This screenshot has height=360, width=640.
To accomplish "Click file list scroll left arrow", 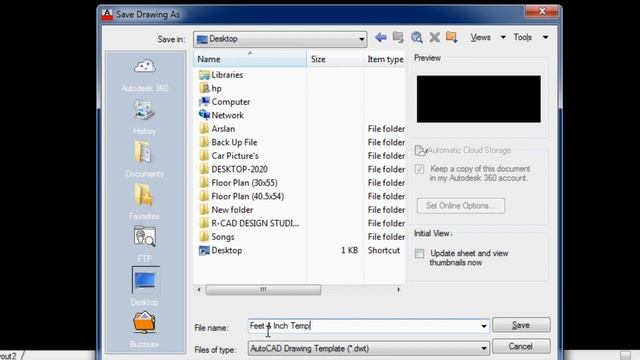I will coord(199,289).
